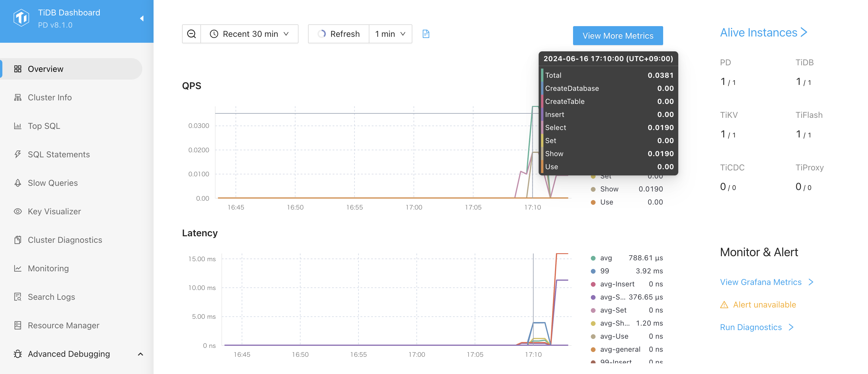Toggle the Show series in QPS legend
This screenshot has height=374, width=868.
click(609, 189)
